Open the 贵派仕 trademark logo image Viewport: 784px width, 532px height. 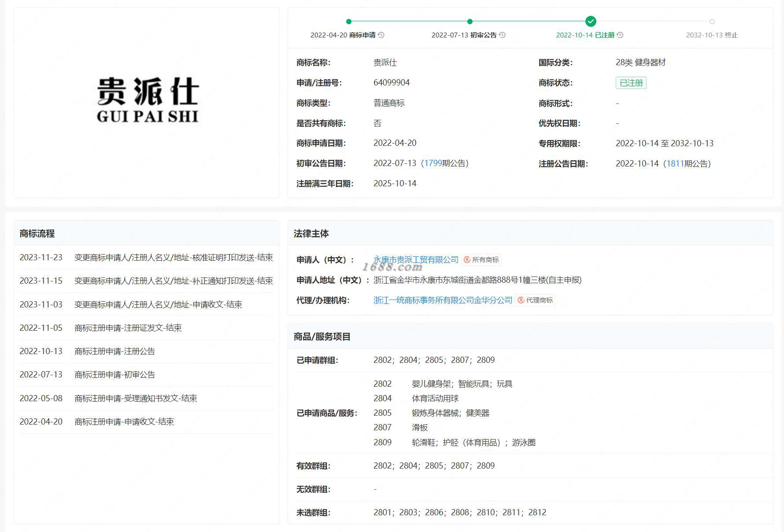pyautogui.click(x=148, y=100)
